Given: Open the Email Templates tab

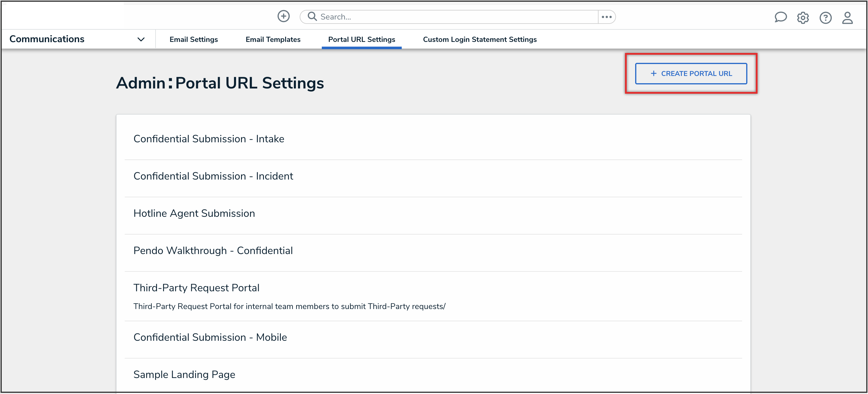Looking at the screenshot, I should [273, 39].
